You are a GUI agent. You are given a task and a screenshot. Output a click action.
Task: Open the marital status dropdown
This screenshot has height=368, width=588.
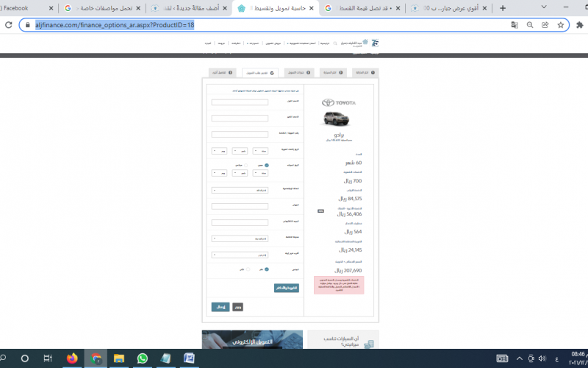(x=240, y=191)
